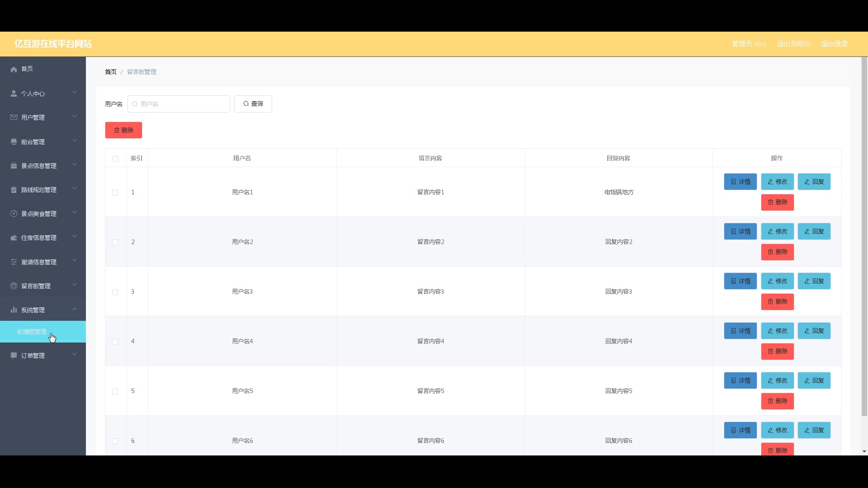Click the bar chart icon beside 系统管理

14,310
